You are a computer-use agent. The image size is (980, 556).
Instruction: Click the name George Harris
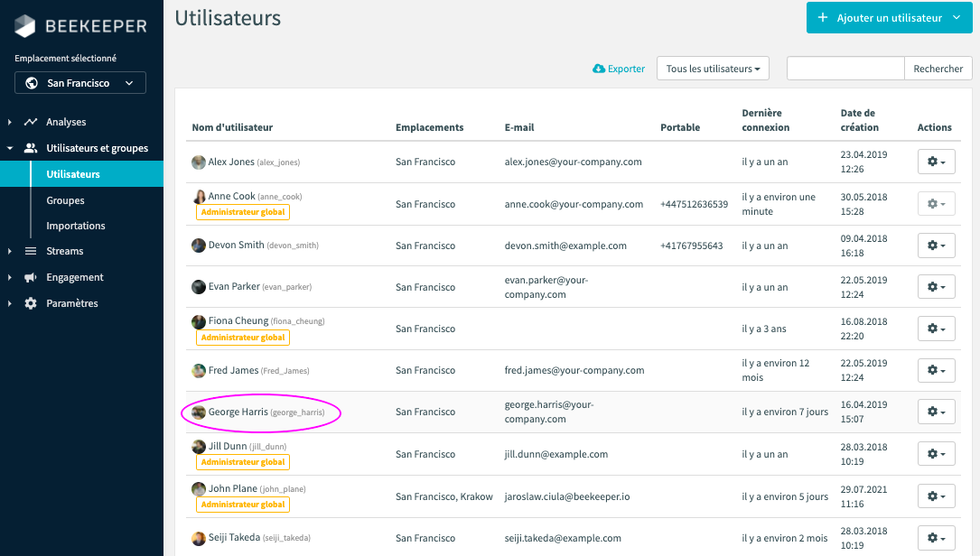pos(238,412)
